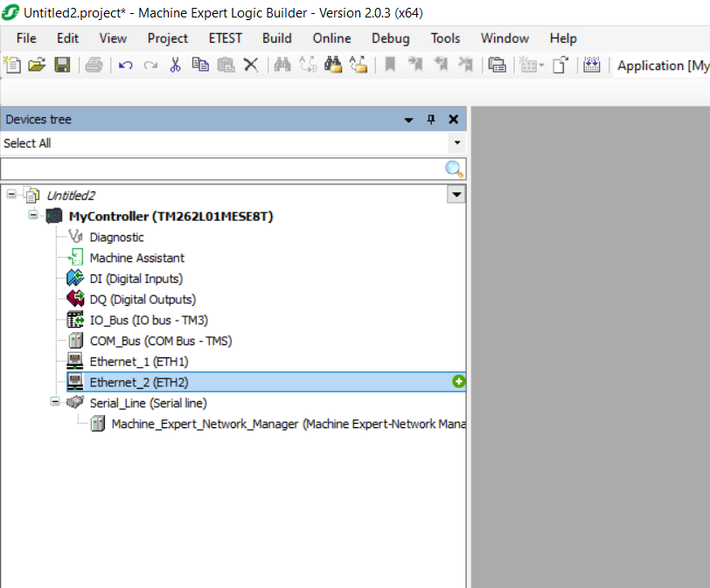Open the Online menu

pyautogui.click(x=331, y=38)
